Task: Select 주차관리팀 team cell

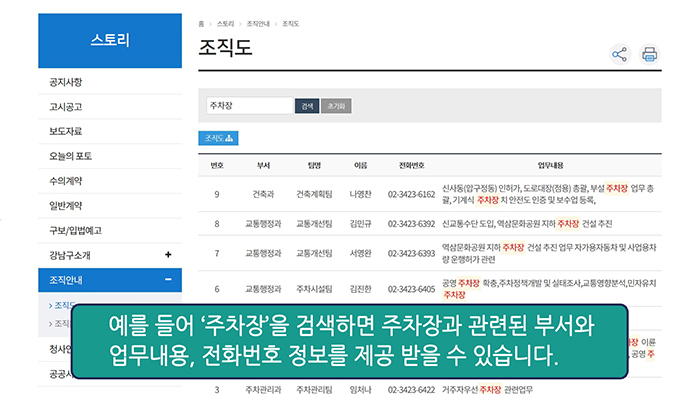Action: (314, 390)
